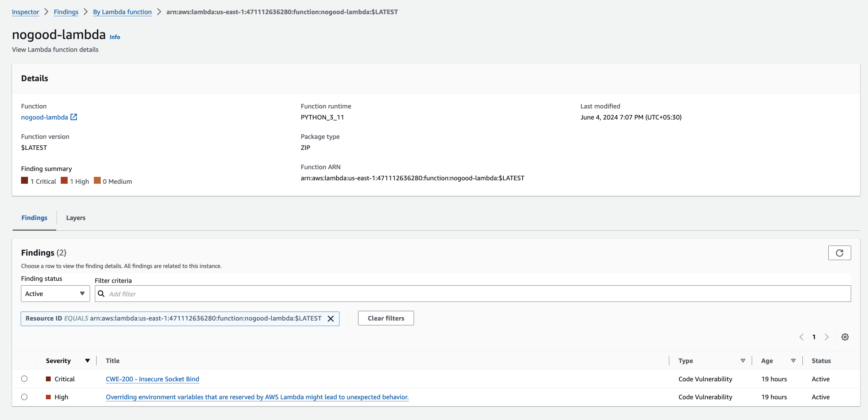Viewport: 868px width, 420px height.
Task: Switch to the Layers tab
Action: [x=76, y=218]
